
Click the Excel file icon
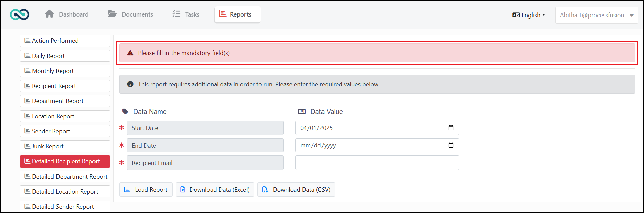tap(183, 190)
